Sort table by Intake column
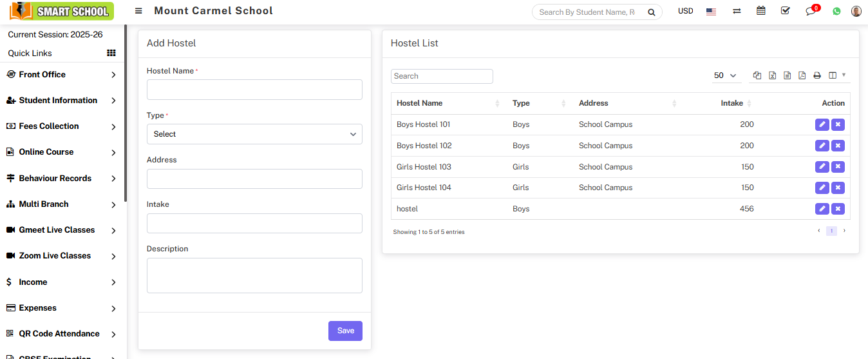The image size is (868, 359). (720, 103)
